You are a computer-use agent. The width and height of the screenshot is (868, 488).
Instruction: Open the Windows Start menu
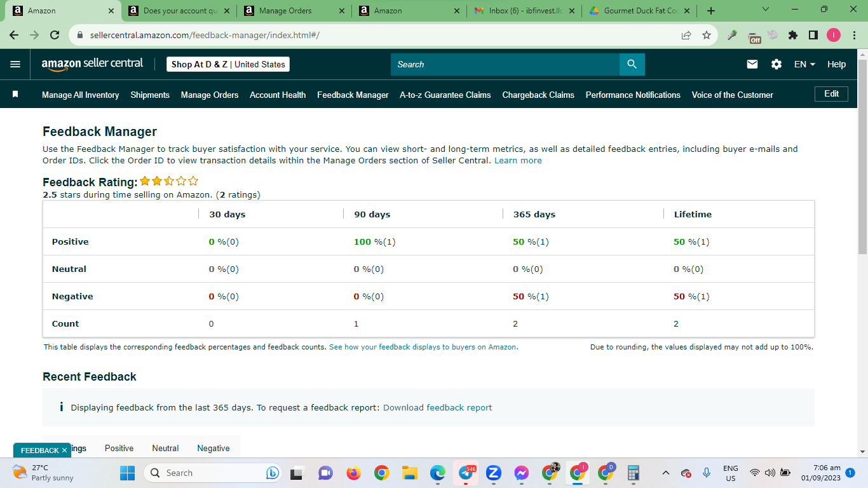(128, 473)
